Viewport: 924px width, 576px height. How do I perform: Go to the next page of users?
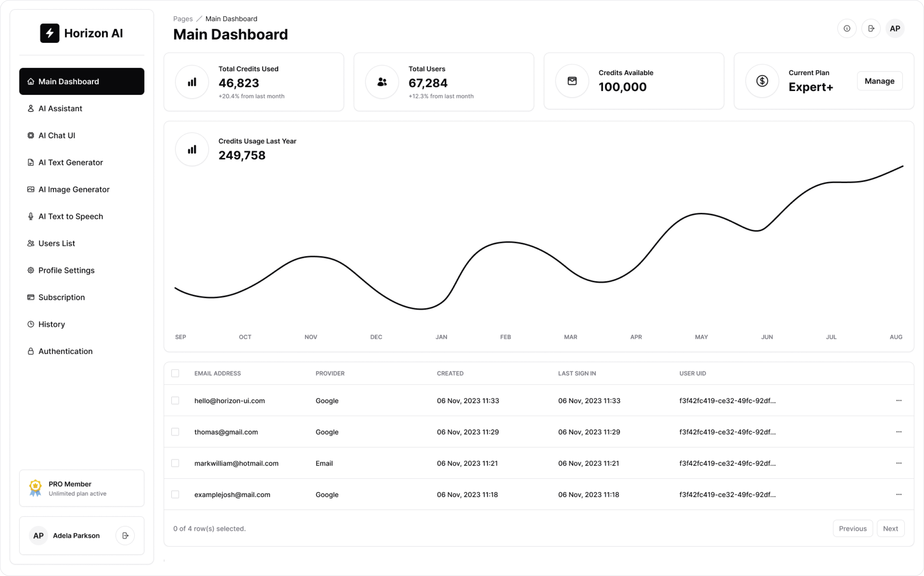point(890,528)
